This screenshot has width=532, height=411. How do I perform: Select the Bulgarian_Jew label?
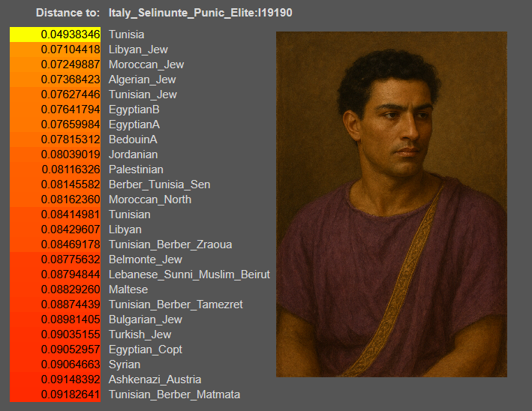(146, 319)
